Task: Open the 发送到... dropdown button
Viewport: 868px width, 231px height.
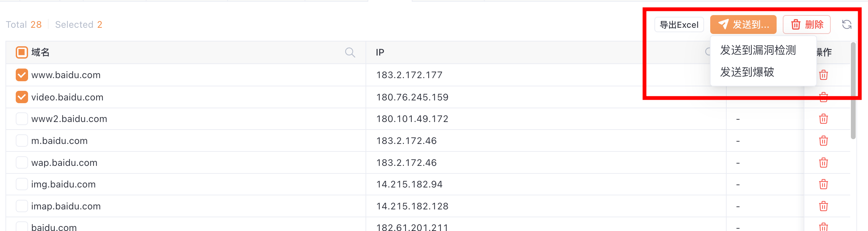Action: 743,25
